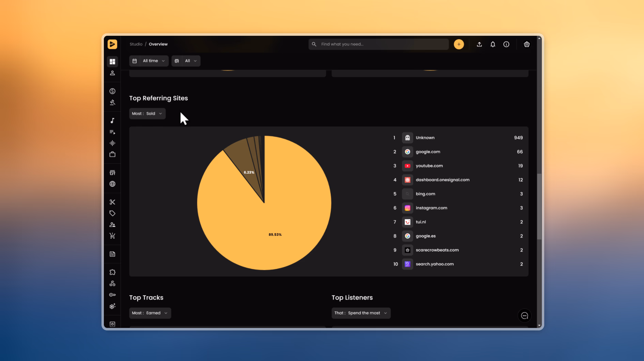
Task: Click the upload icon in the top bar
Action: pyautogui.click(x=479, y=44)
